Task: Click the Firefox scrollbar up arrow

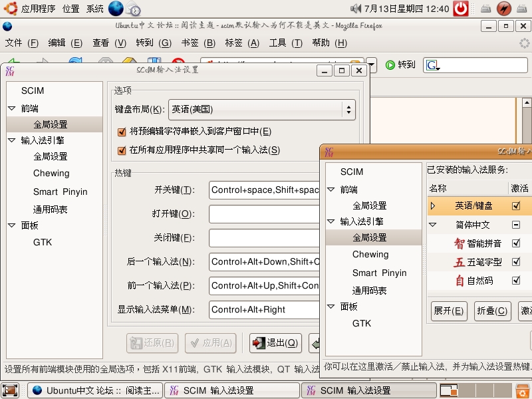Action: [x=527, y=102]
